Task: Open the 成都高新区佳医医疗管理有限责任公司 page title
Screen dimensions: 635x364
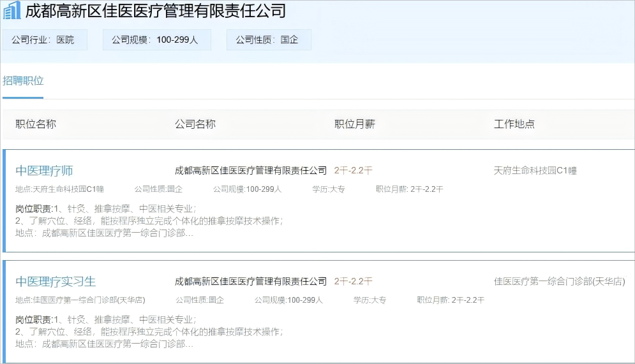Action: (155, 11)
